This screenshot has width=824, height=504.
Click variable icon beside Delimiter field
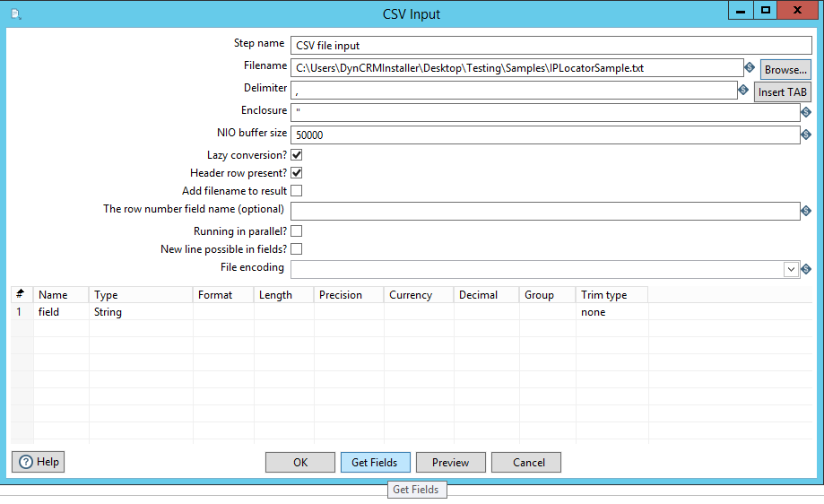(742, 90)
